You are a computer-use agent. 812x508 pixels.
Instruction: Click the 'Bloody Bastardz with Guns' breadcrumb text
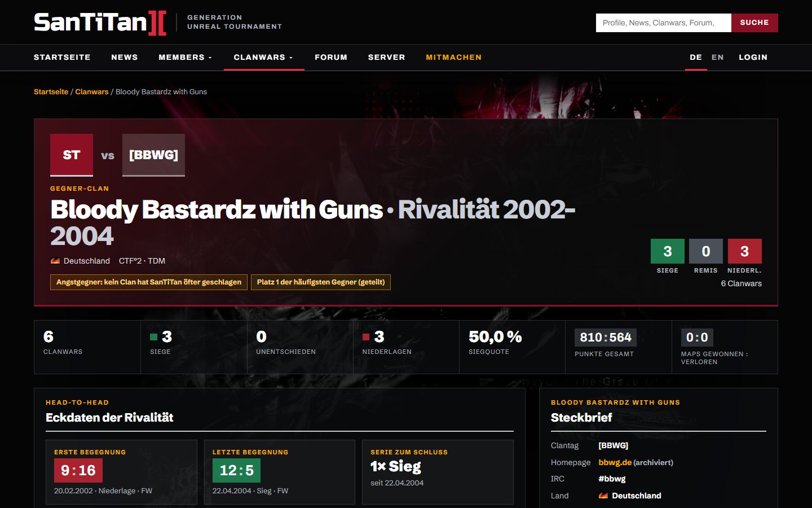161,91
